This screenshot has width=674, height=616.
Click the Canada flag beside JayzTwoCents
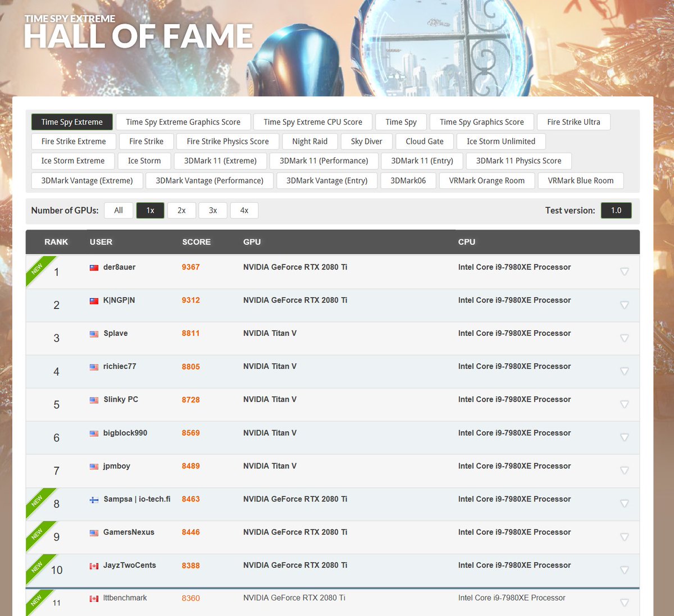(94, 566)
